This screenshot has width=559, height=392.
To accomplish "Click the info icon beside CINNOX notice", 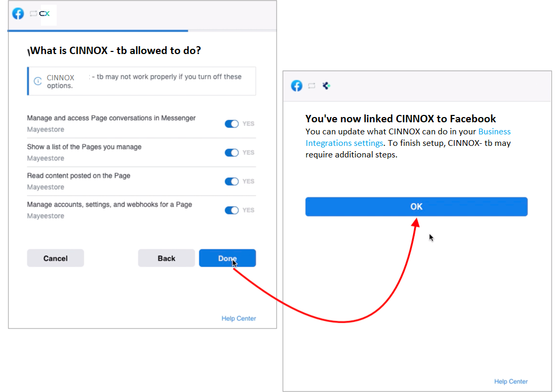I will [38, 81].
